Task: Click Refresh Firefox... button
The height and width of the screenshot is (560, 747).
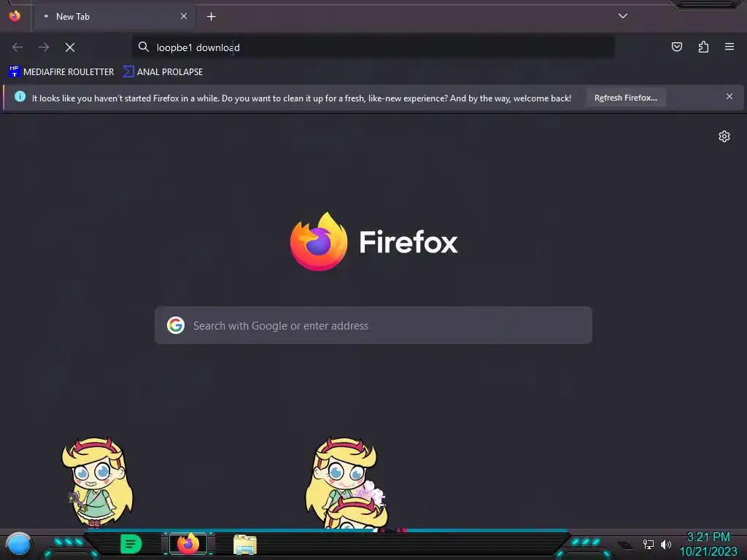Action: (625, 98)
